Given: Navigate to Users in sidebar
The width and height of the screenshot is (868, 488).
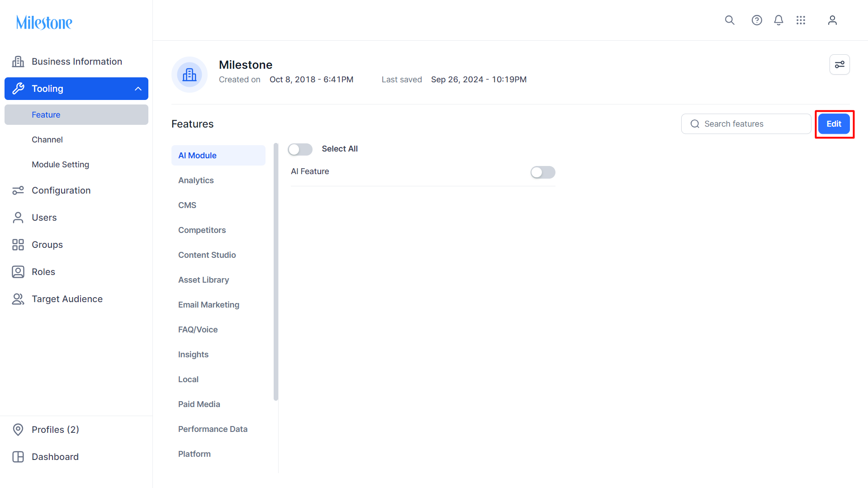Looking at the screenshot, I should click(76, 218).
